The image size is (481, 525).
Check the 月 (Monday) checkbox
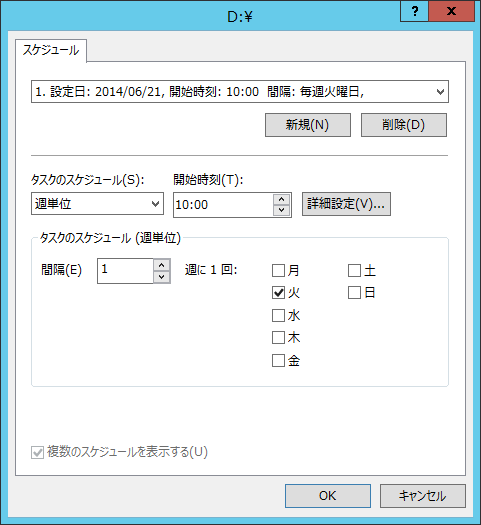pyautogui.click(x=278, y=271)
